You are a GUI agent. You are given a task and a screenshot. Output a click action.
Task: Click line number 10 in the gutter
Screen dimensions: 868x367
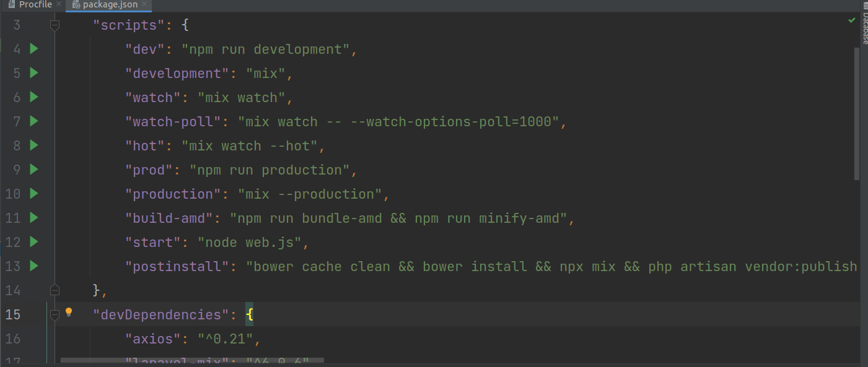(12, 194)
